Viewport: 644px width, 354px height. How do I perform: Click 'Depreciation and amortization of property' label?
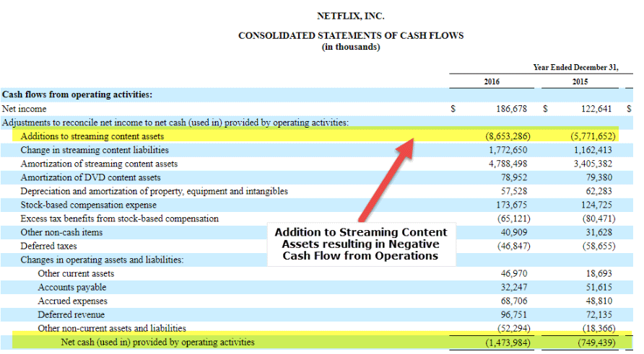pos(154,191)
